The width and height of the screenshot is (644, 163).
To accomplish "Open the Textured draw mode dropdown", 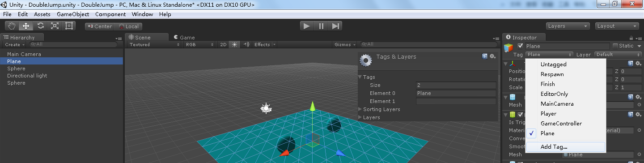I will pyautogui.click(x=154, y=44).
